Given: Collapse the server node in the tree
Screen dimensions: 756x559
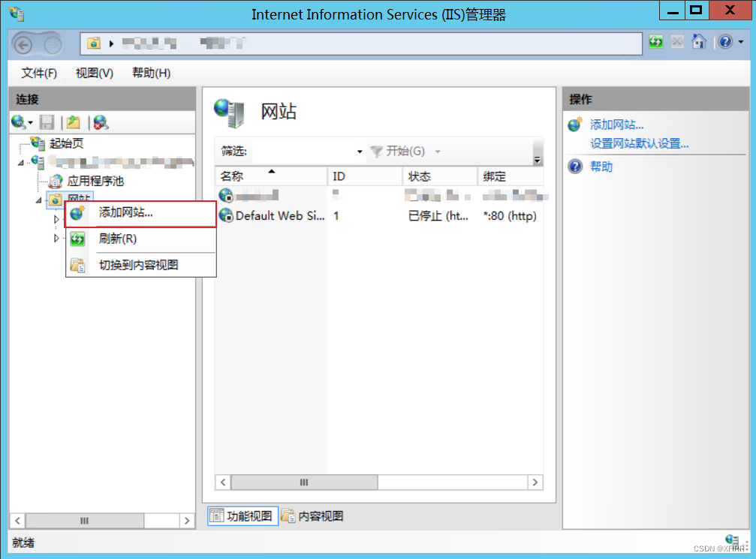Looking at the screenshot, I should tap(21, 163).
